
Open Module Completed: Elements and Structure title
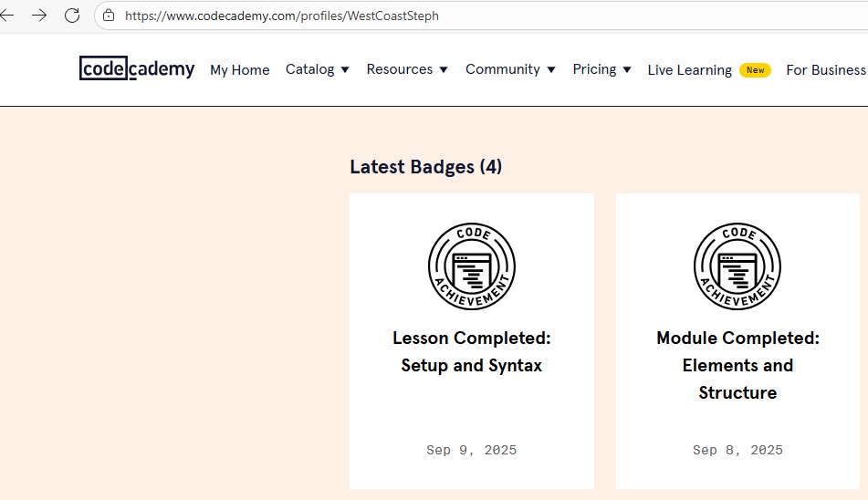coord(737,365)
